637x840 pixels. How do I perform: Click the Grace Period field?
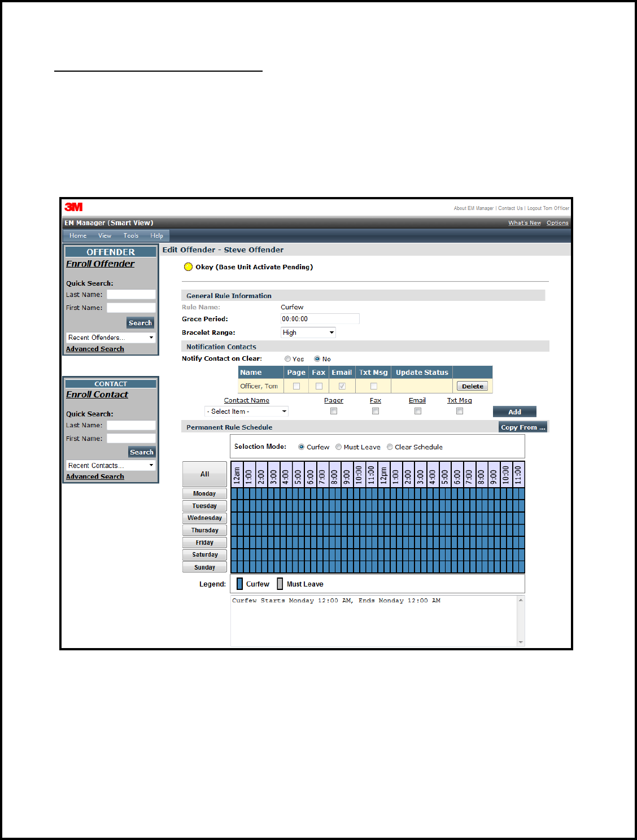click(x=320, y=319)
